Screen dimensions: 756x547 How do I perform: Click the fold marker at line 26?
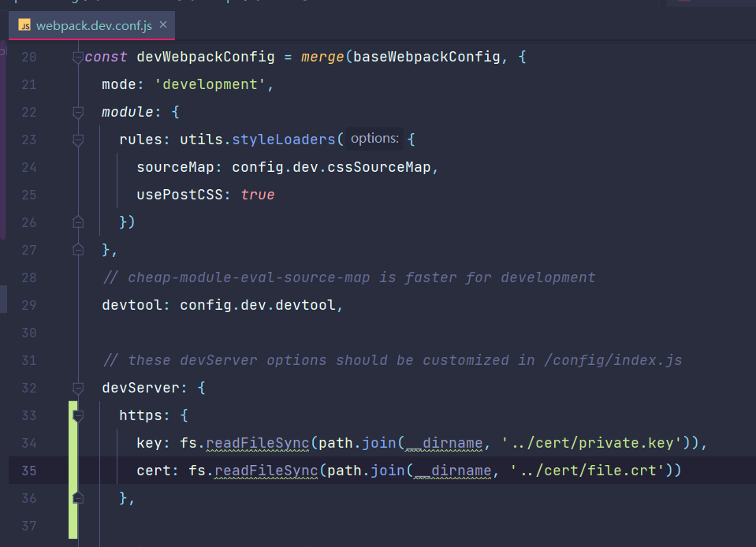point(77,222)
